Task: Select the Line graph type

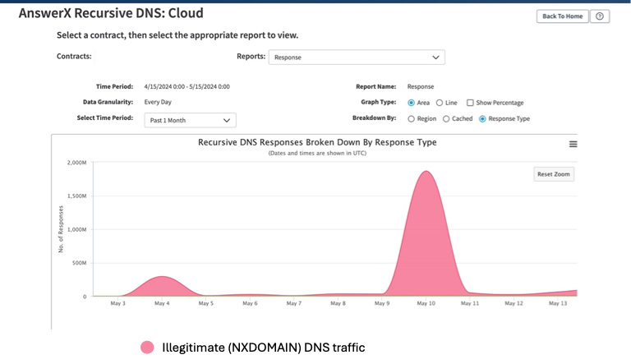Action: [x=440, y=103]
